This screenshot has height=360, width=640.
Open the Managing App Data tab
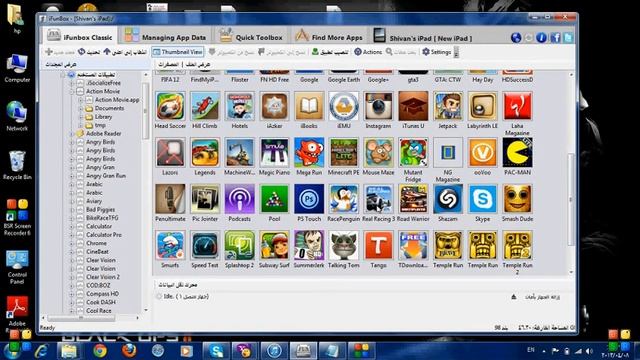(165, 37)
